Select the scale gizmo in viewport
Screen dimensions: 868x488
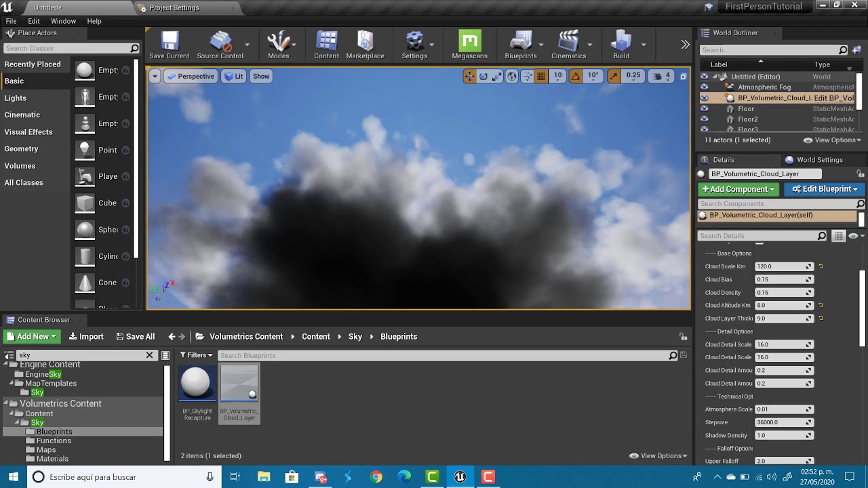497,76
